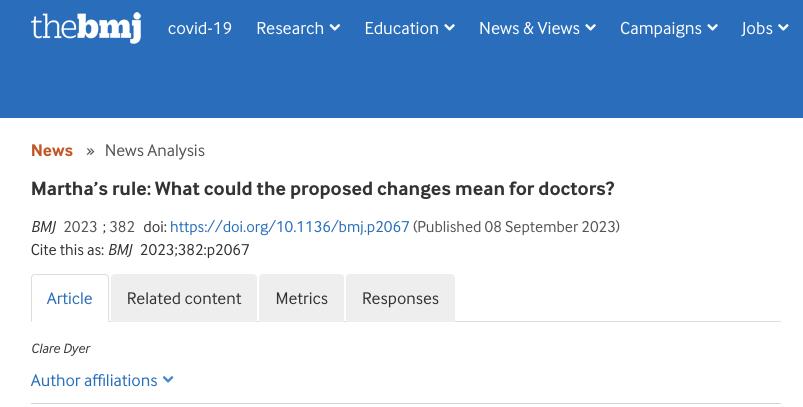Switch to the Related content tab

pyautogui.click(x=184, y=299)
